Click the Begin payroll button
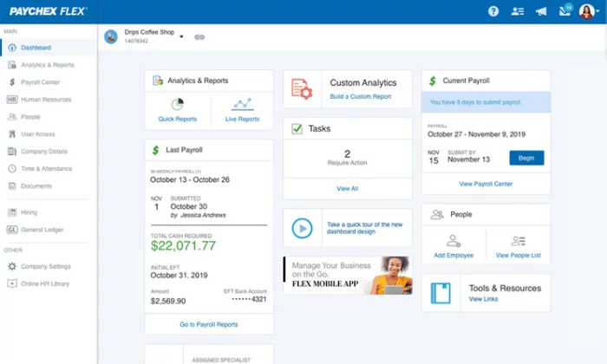This screenshot has height=364, width=607. 526,158
